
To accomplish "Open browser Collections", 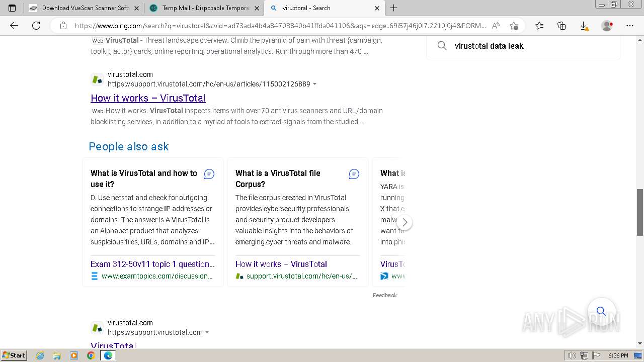I will pos(561,26).
